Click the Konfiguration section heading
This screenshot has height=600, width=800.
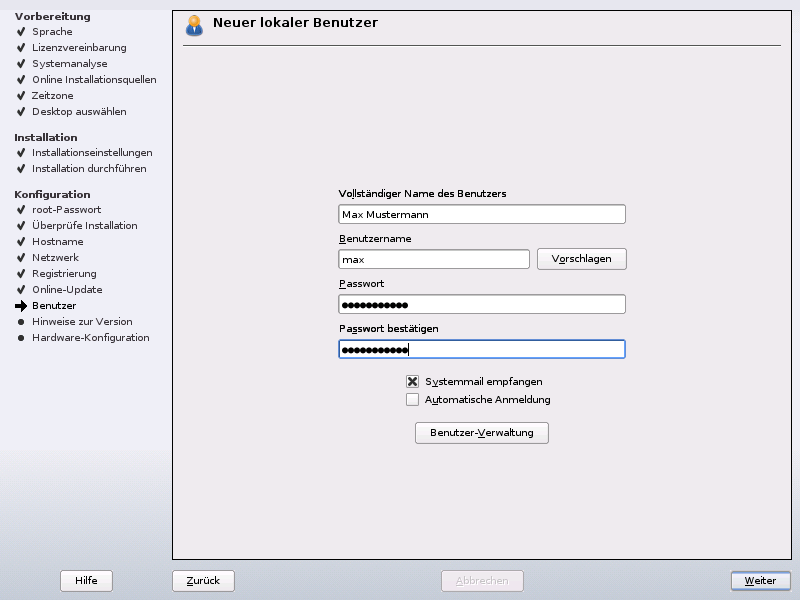click(53, 194)
